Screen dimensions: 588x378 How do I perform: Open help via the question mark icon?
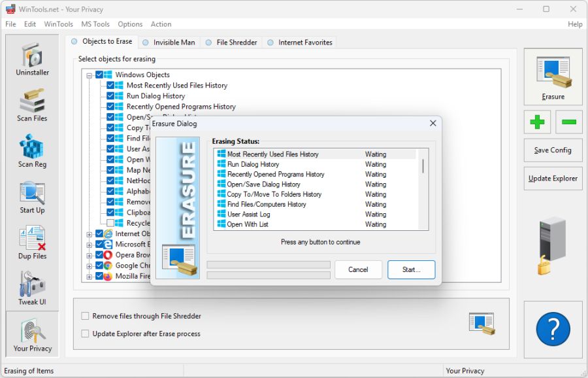click(x=553, y=330)
